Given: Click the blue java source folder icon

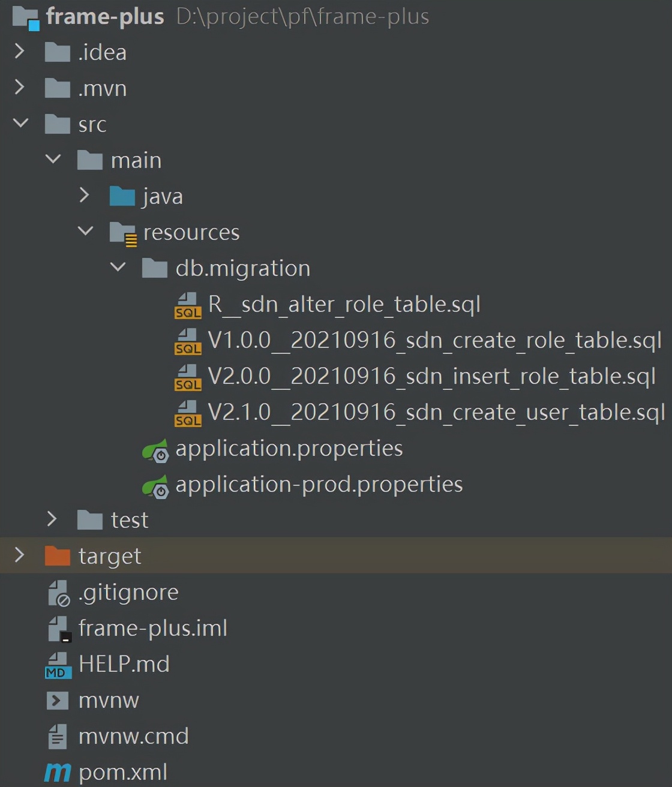Looking at the screenshot, I should click(122, 197).
